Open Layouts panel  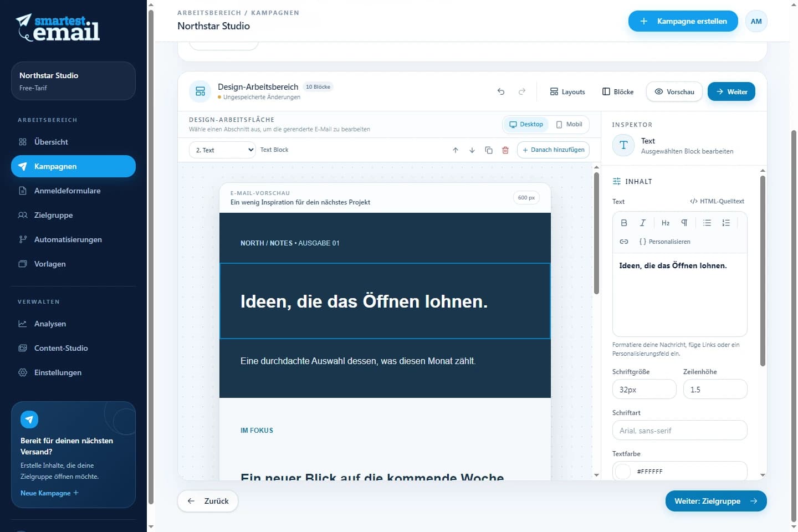(567, 91)
